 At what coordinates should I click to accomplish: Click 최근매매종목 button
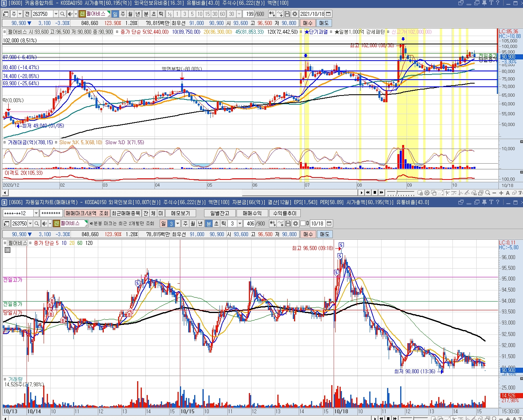(x=126, y=213)
